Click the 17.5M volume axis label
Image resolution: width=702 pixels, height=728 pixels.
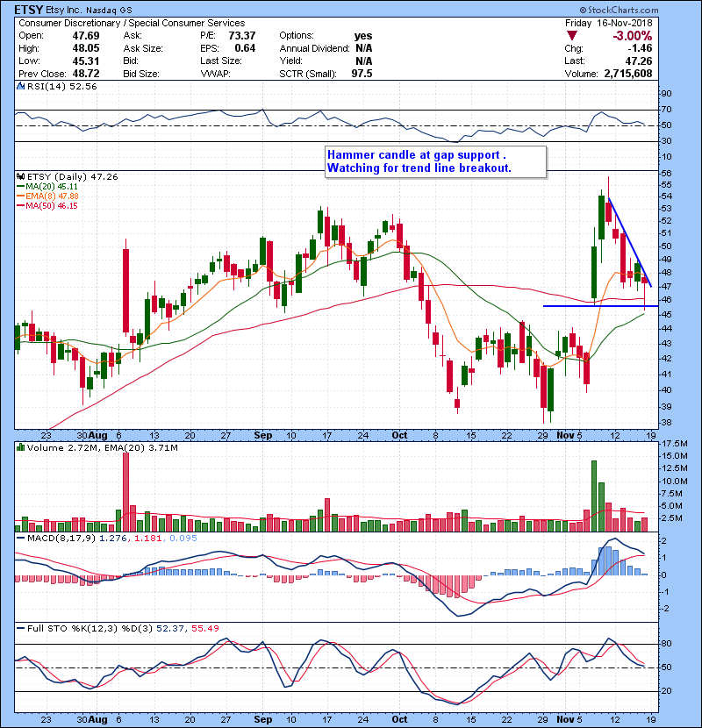(674, 444)
